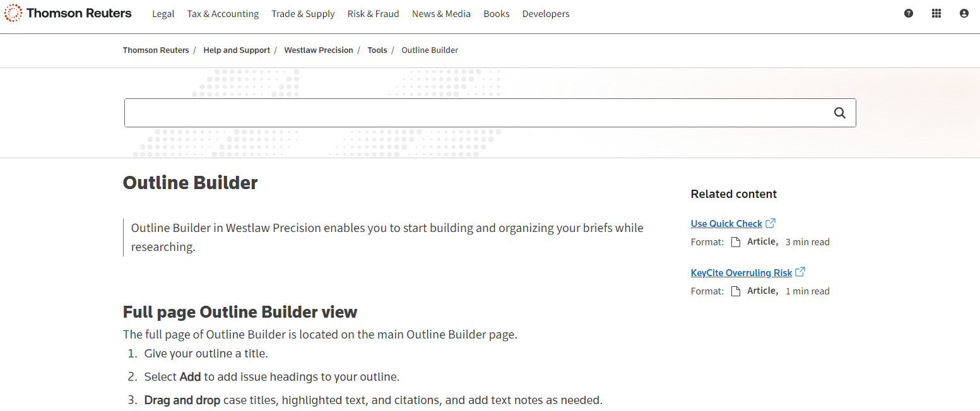Screen dimensions: 980x411
Task: Open the News & Media menu
Action: click(x=441, y=14)
